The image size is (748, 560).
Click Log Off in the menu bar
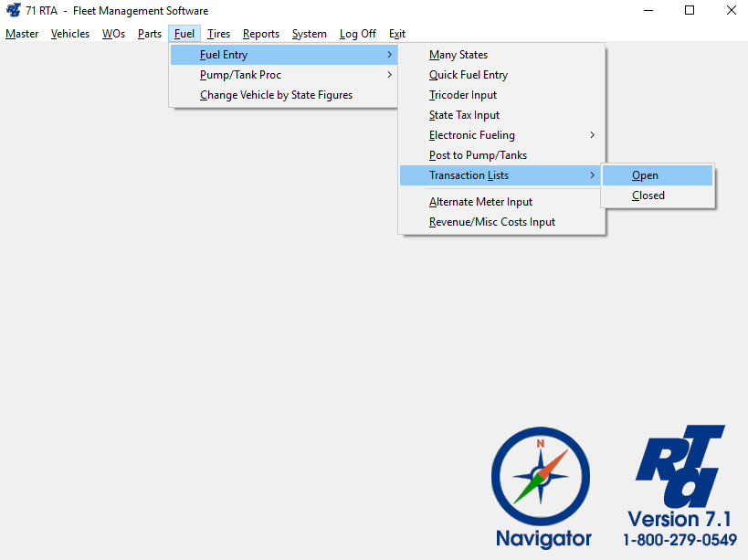coord(357,34)
